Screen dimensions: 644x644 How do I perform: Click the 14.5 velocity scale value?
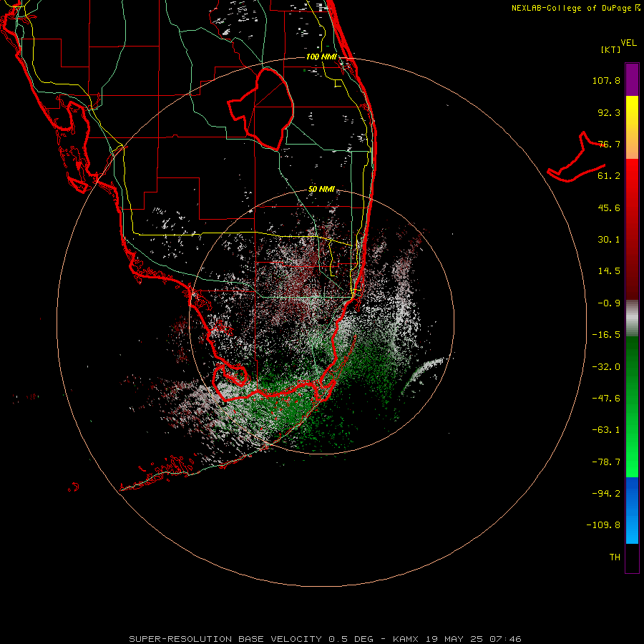tap(609, 271)
